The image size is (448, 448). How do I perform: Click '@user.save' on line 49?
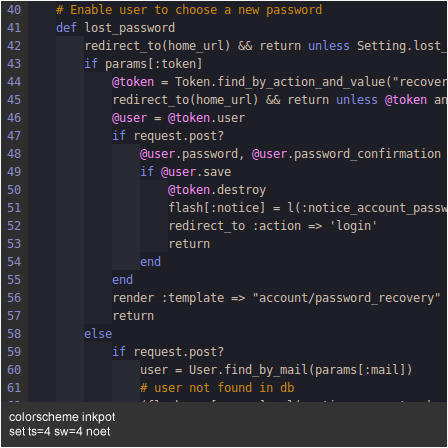pos(196,172)
